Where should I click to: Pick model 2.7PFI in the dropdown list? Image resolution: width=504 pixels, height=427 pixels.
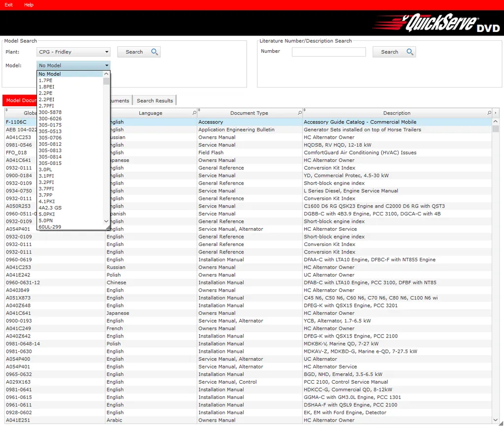point(70,106)
